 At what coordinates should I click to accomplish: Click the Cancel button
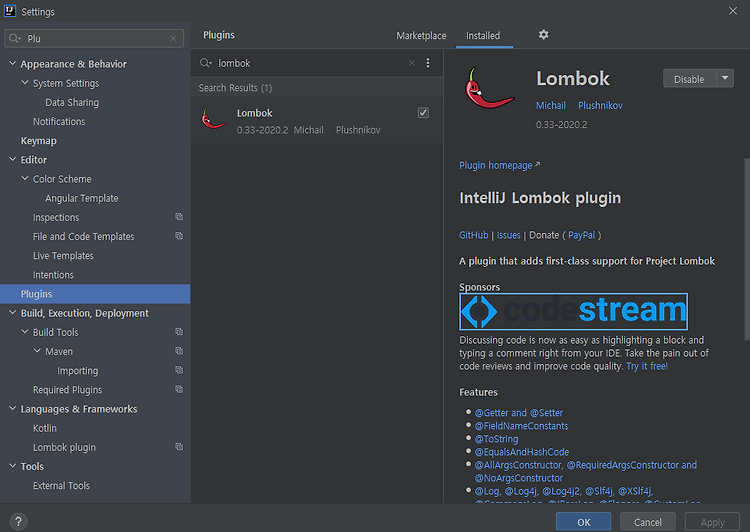[648, 522]
